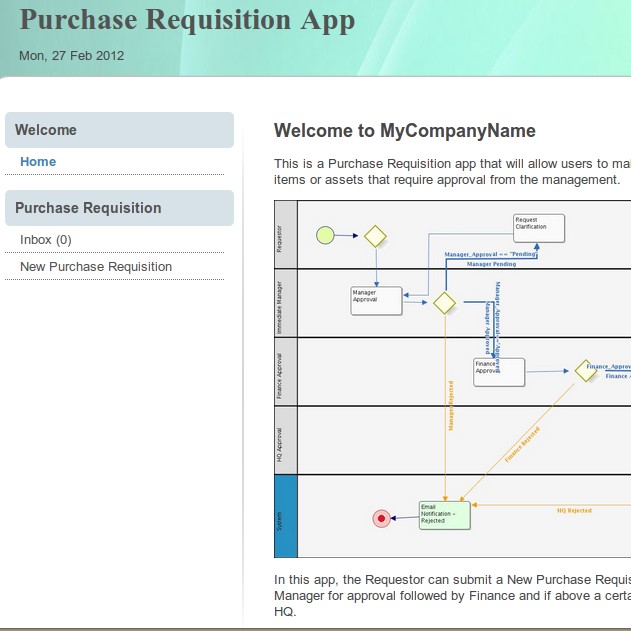The image size is (631, 631).
Task: Click the Manager Approval task box
Action: pos(376,301)
